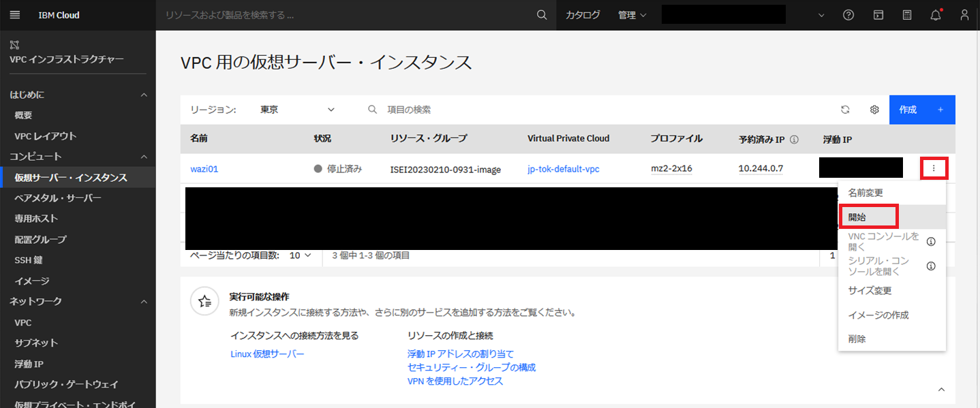This screenshot has height=408, width=980.
Task: Go to 浮動 IP in sidebar
Action: 29,364
